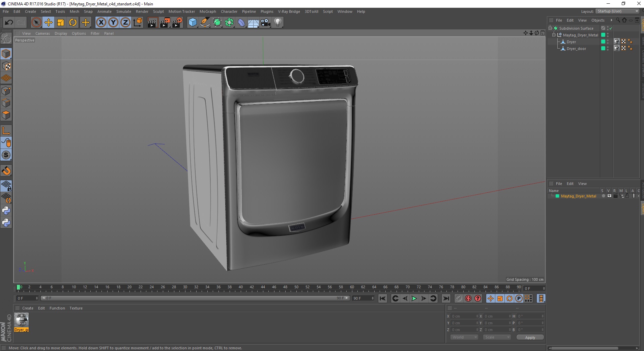Screen dimensions: 644x351
Task: Select the Dryer object
Action: (x=571, y=42)
